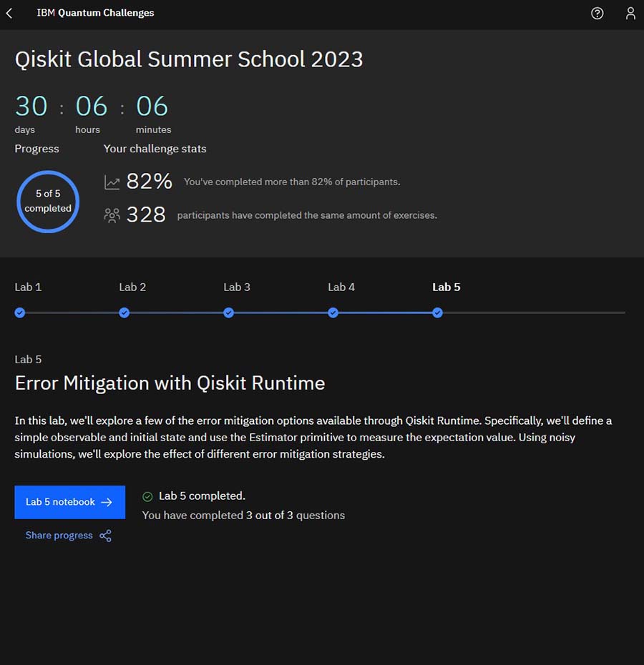
Task: Click the chart icon beside 82%
Action: (x=112, y=182)
